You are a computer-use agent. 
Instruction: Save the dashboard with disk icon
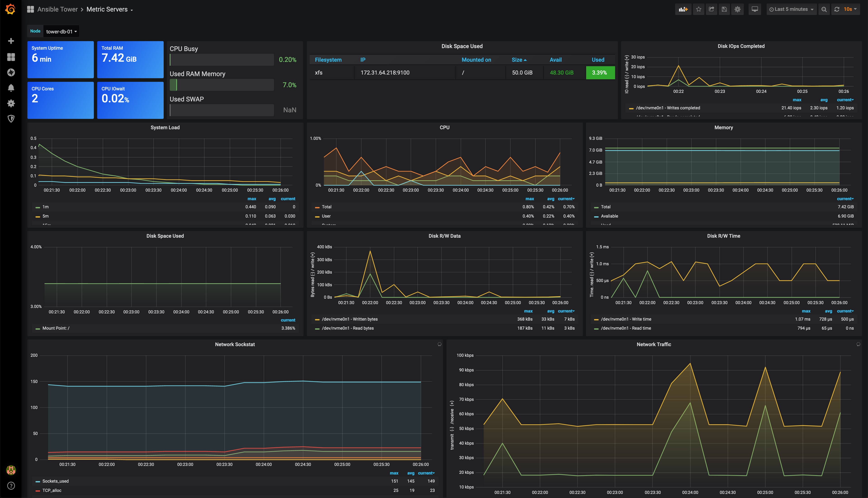click(x=724, y=9)
